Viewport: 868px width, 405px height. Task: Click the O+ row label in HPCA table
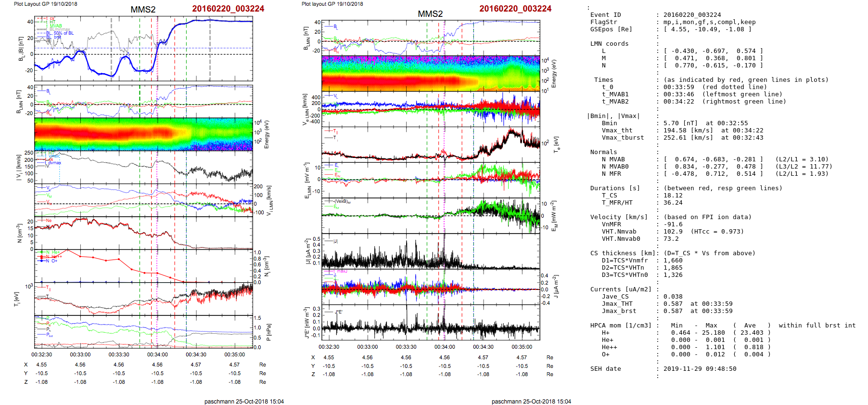[605, 354]
